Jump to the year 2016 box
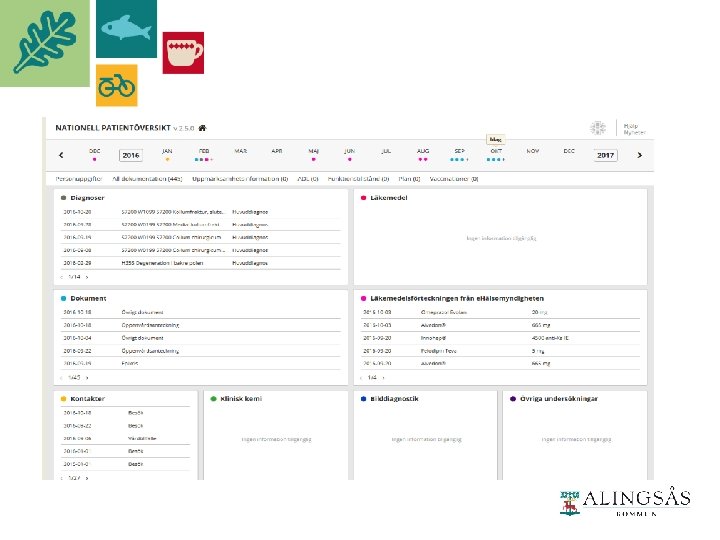This screenshot has height=540, width=720. click(x=131, y=155)
